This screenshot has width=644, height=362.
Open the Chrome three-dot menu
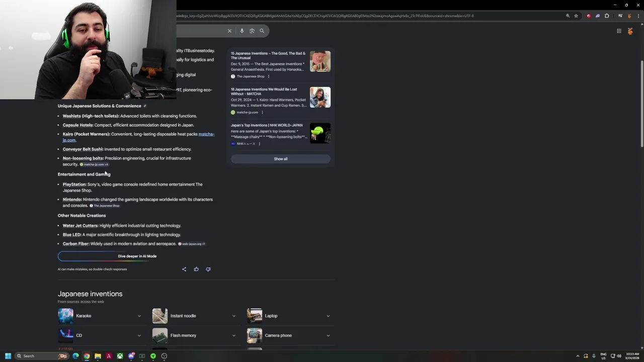637,16
